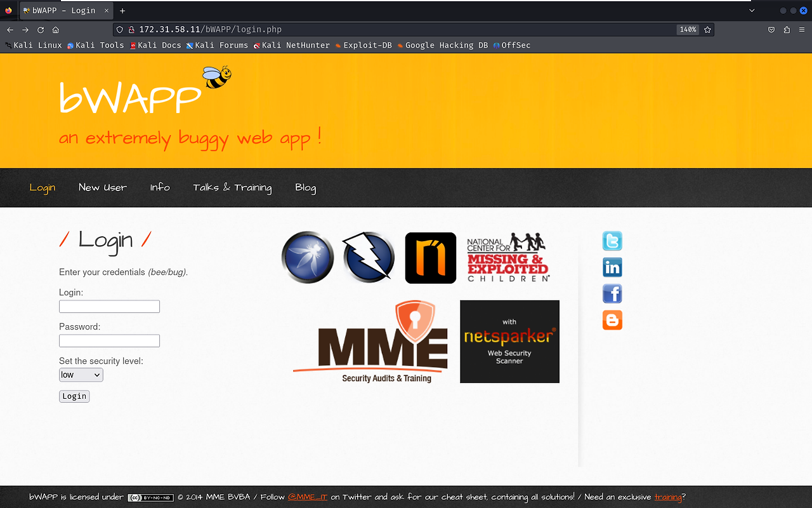Open Google Hacking DB bookmark
This screenshot has height=508, width=812.
(443, 45)
